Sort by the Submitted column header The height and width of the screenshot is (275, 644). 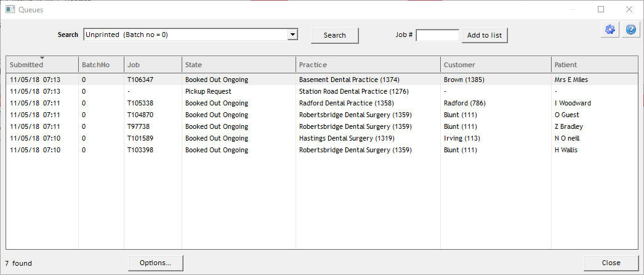(x=27, y=65)
